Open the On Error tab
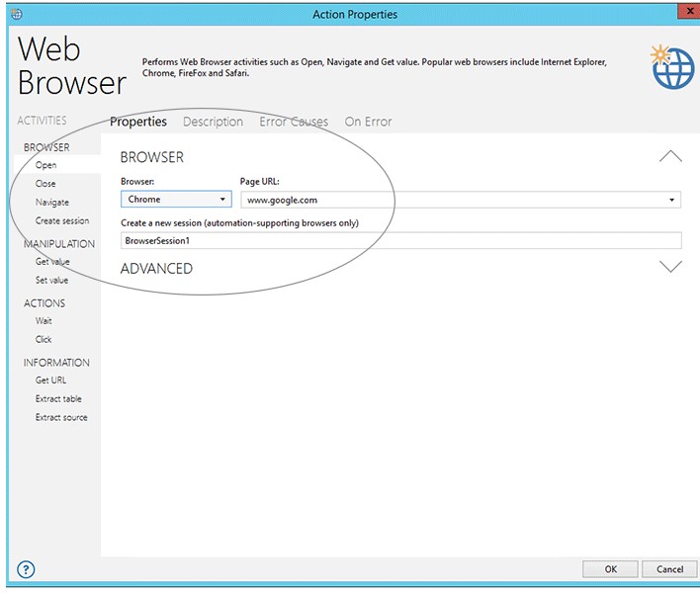The height and width of the screenshot is (593, 700). (x=368, y=122)
